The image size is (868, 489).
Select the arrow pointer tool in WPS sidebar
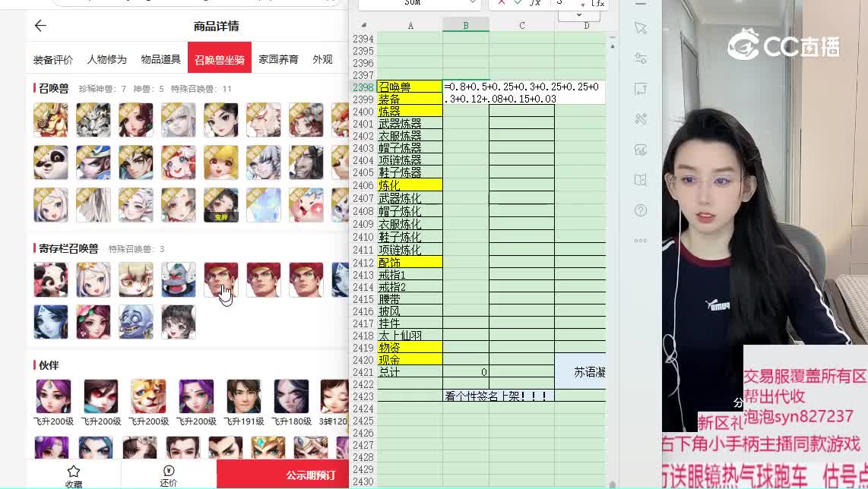(x=641, y=28)
